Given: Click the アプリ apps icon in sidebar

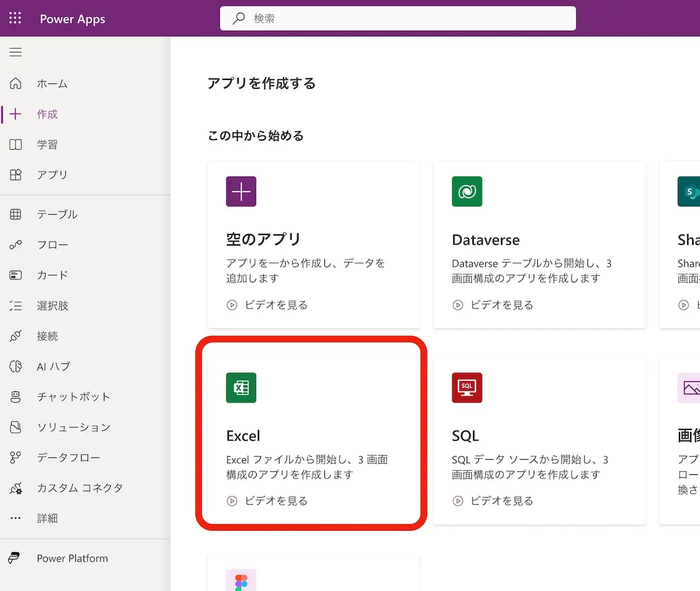Looking at the screenshot, I should (x=16, y=174).
